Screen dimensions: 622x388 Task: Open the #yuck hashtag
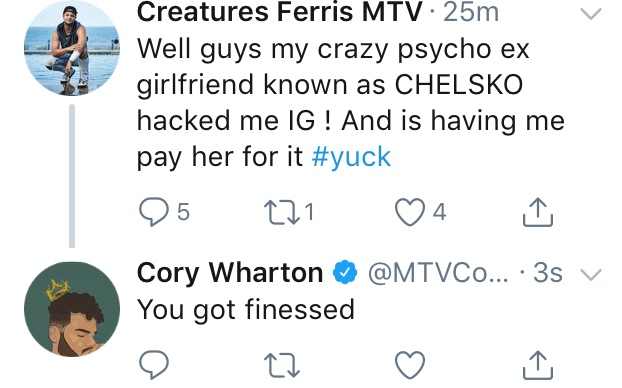click(351, 157)
